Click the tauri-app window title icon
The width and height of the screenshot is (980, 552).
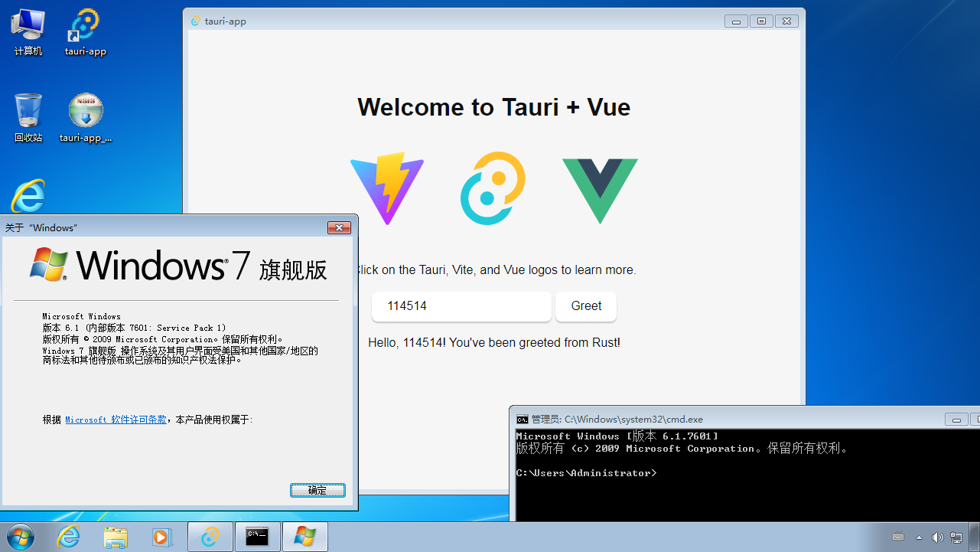tap(196, 21)
